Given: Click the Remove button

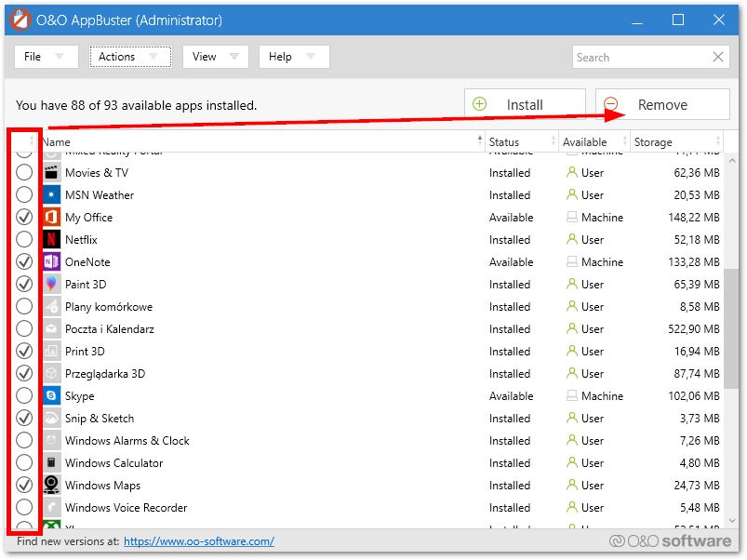Looking at the screenshot, I should [662, 104].
